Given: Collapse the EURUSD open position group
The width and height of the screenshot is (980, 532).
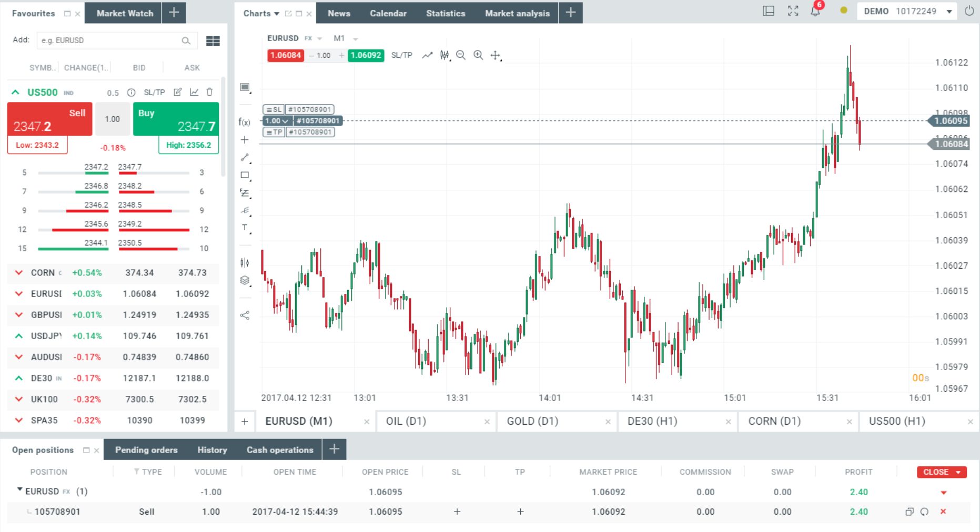Looking at the screenshot, I should (20, 490).
